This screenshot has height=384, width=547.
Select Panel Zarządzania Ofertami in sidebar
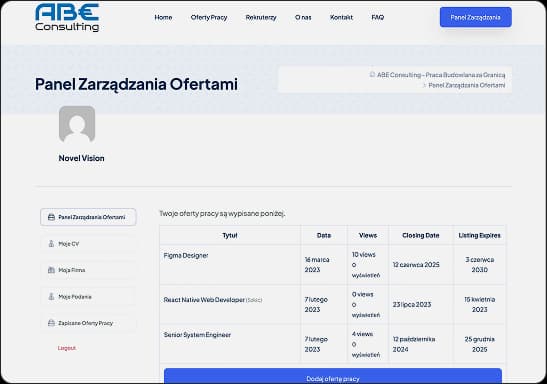pyautogui.click(x=88, y=217)
